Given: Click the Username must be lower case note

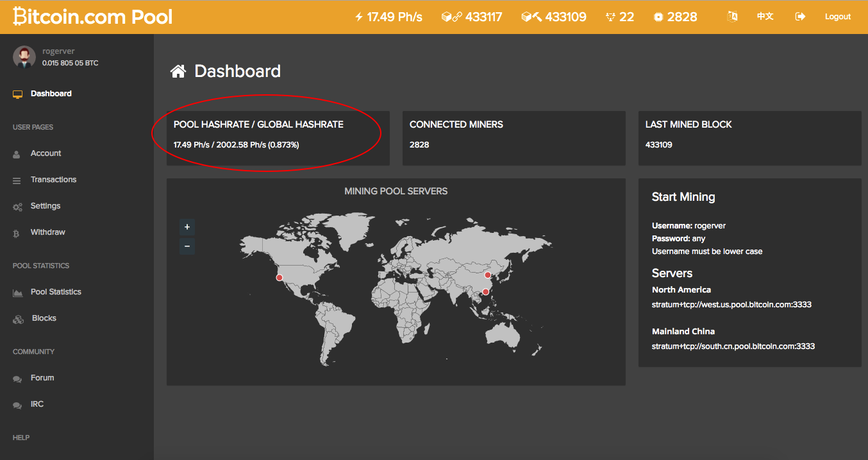Looking at the screenshot, I should [x=707, y=251].
